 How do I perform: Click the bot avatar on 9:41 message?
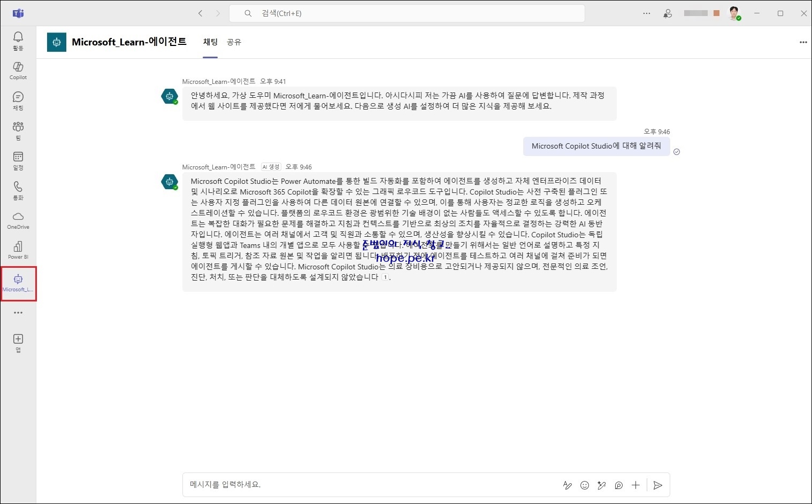170,96
